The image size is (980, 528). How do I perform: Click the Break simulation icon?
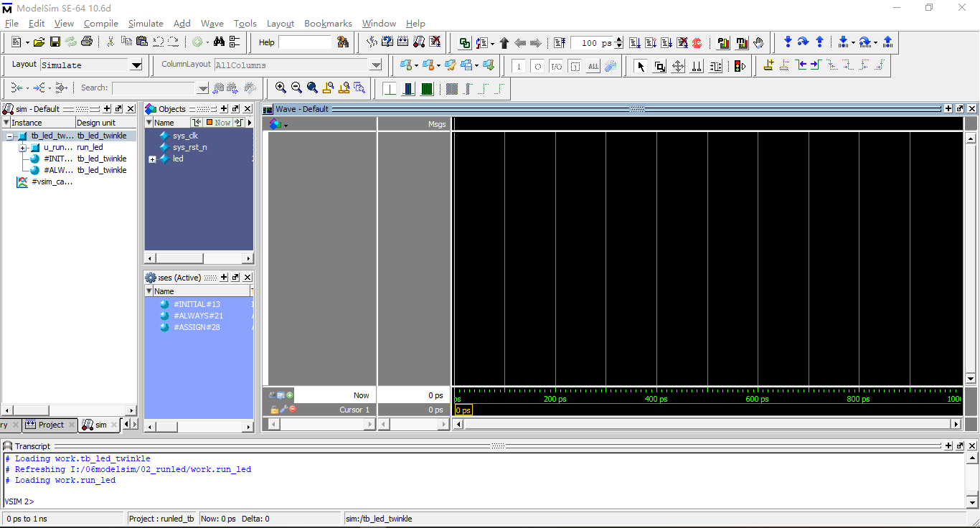coord(682,43)
